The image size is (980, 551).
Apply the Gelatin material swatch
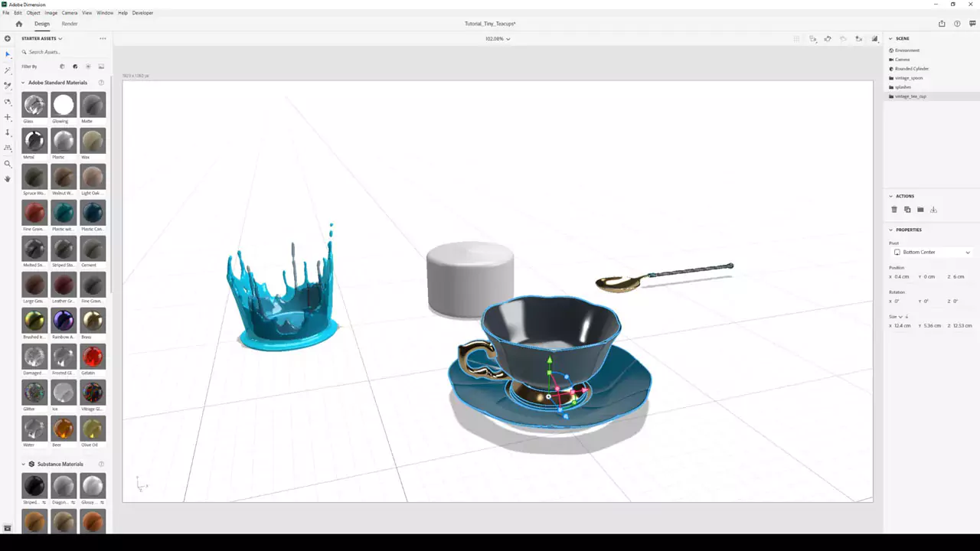92,356
